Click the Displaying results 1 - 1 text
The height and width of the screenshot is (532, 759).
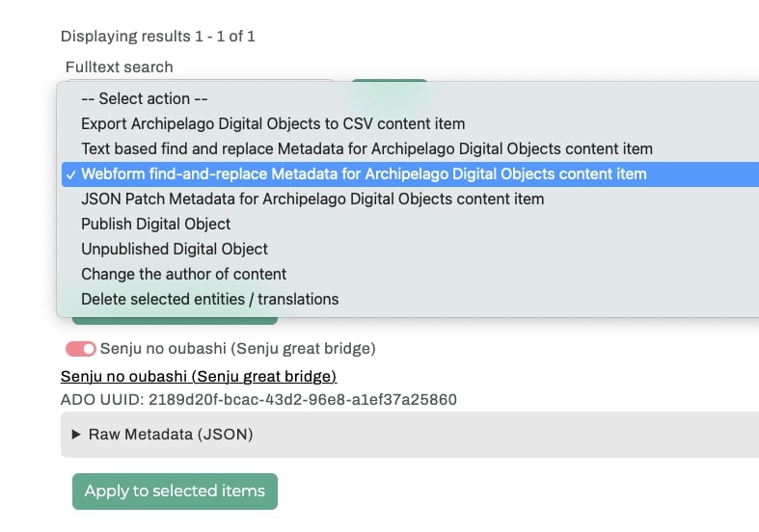click(x=157, y=37)
